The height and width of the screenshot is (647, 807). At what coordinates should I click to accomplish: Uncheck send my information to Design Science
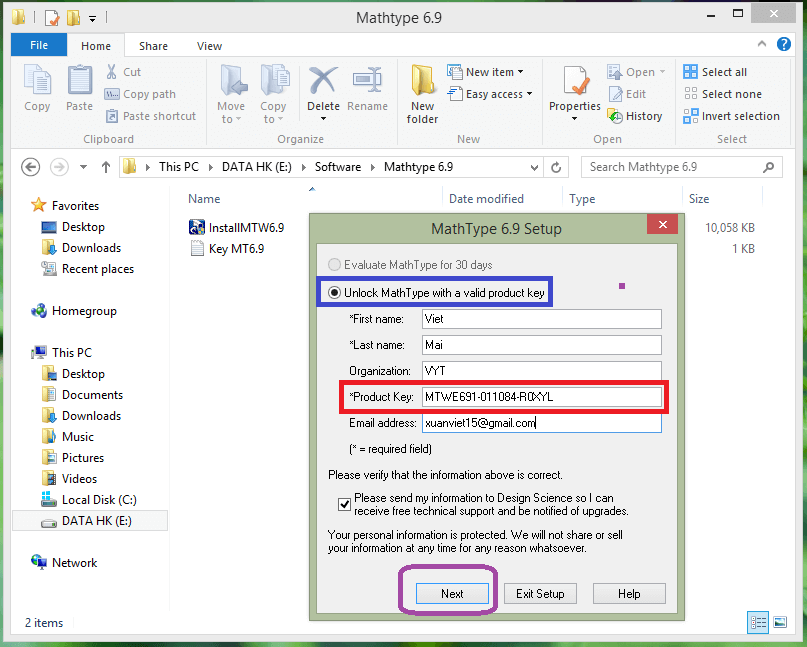[344, 504]
